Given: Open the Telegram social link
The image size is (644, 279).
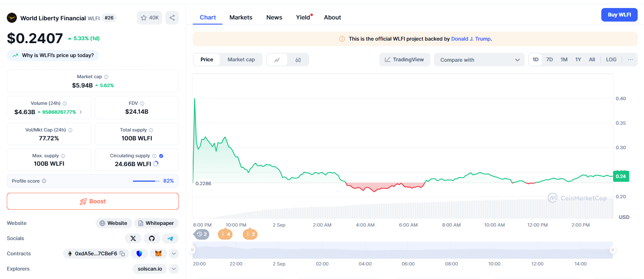Looking at the screenshot, I should (x=170, y=238).
